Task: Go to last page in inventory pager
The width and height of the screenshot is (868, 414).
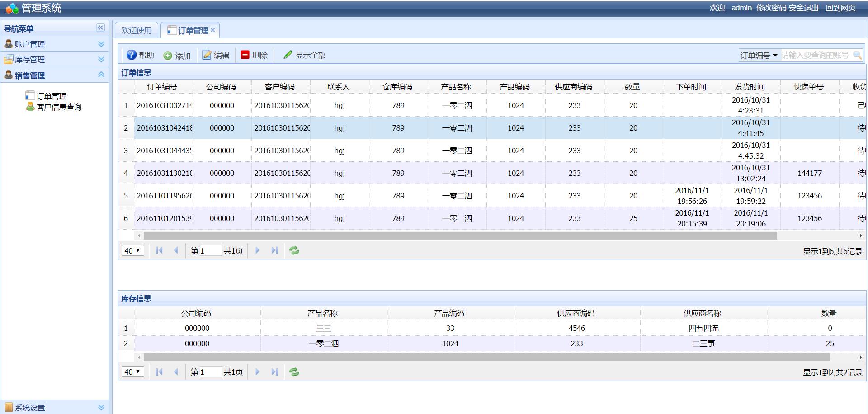Action: point(274,372)
